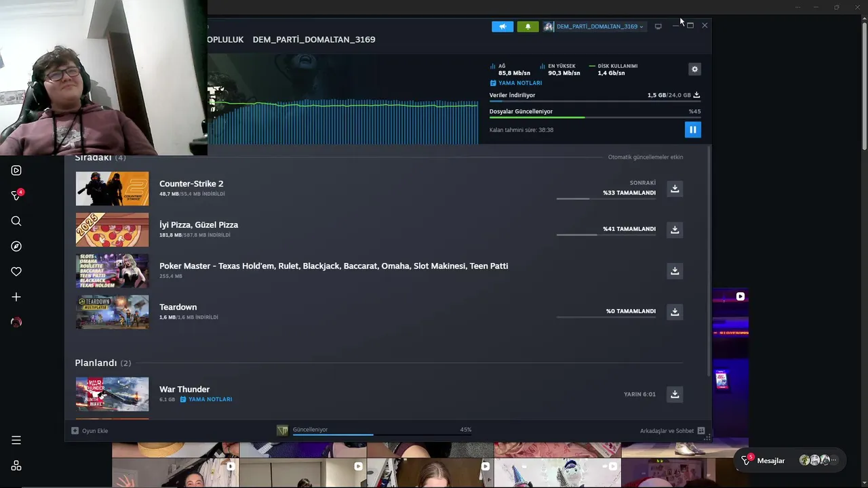Click the grid apps icon at sidebar bottom
Screen dimensions: 868x488
(16, 466)
